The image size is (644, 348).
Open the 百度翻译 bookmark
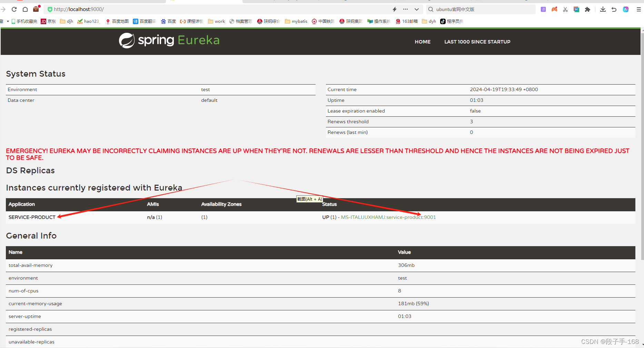[x=145, y=21]
